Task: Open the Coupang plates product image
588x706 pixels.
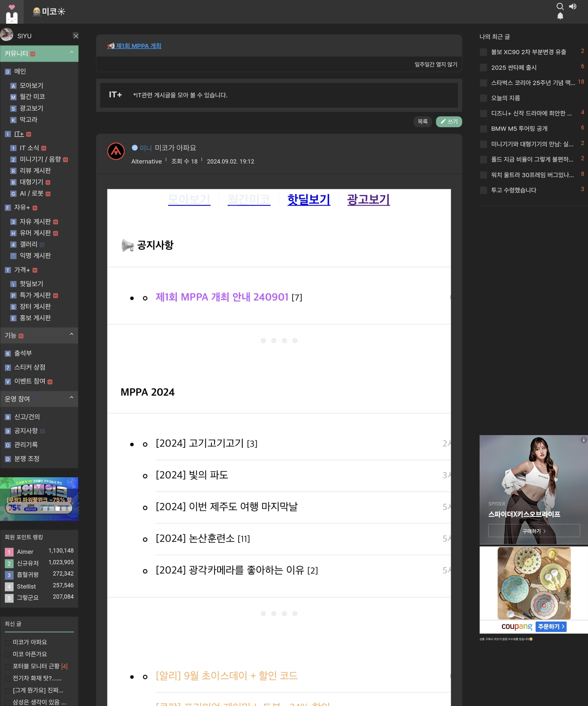Action: (534, 583)
